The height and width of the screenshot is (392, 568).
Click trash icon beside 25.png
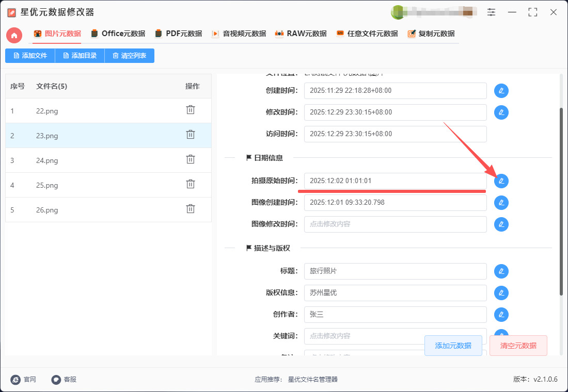pyautogui.click(x=191, y=184)
